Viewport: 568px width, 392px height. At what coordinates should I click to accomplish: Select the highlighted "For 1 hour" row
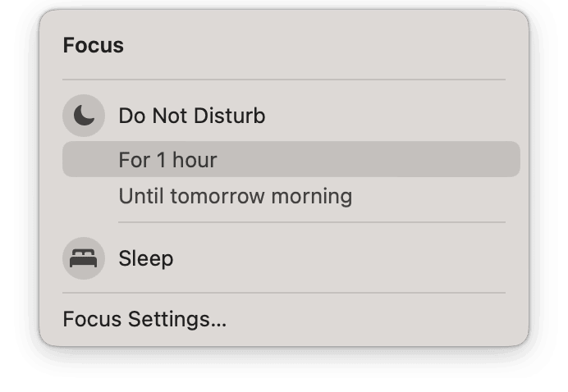pyautogui.click(x=291, y=160)
